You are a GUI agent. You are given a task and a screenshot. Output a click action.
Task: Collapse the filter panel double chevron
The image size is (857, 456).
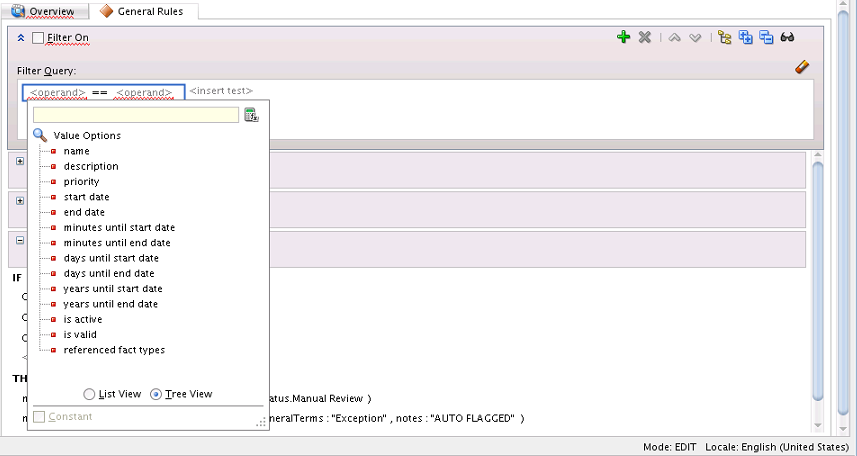tap(21, 38)
